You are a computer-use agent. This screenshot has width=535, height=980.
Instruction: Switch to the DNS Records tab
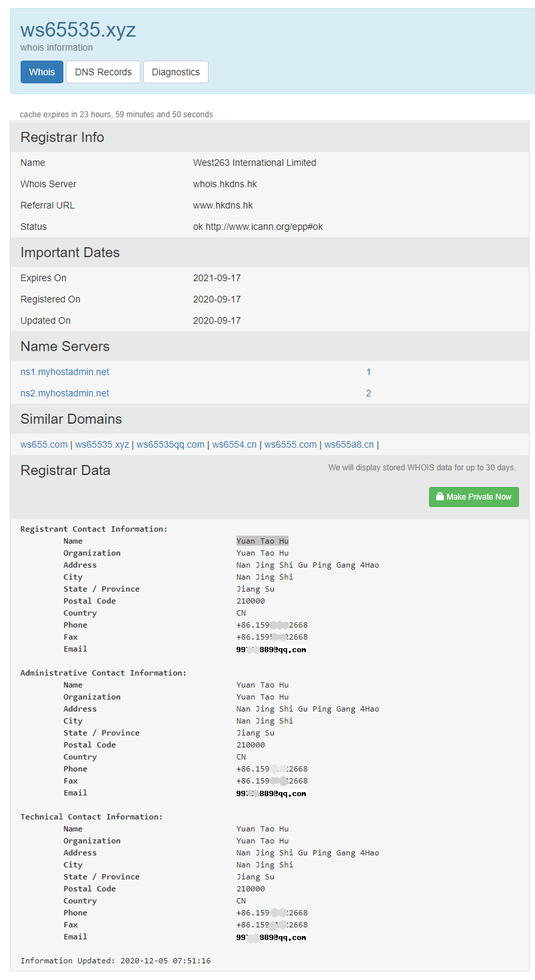(x=103, y=72)
